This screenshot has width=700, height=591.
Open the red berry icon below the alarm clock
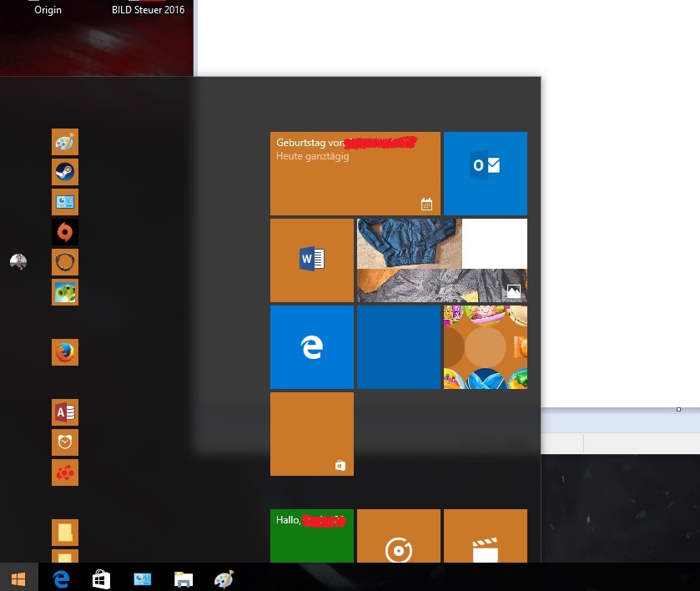click(x=65, y=472)
